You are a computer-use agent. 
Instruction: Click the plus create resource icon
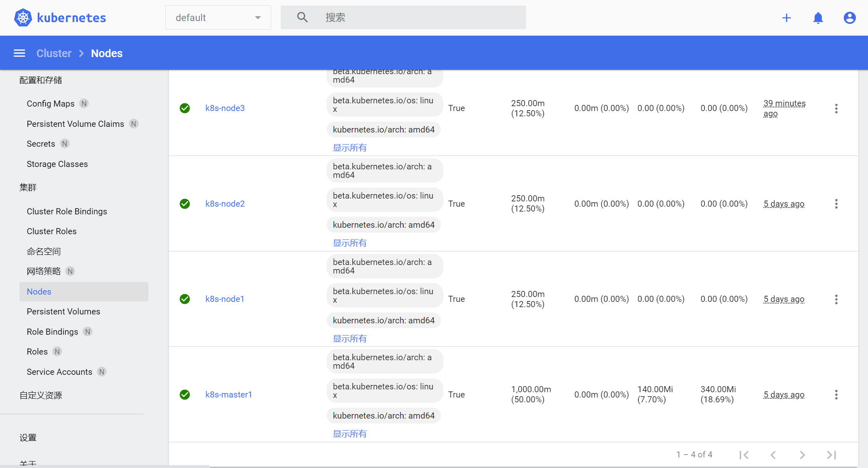(786, 18)
